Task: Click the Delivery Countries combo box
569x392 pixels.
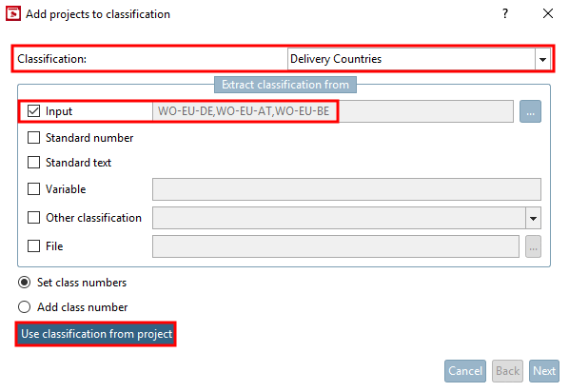Action: tap(420, 59)
